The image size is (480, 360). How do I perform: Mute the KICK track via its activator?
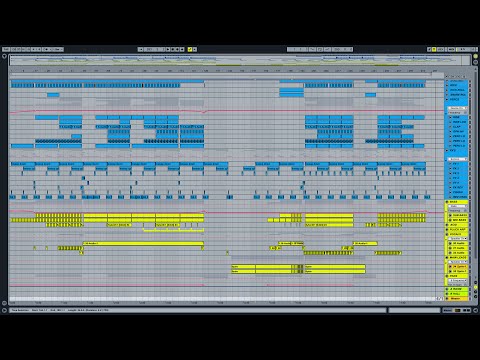[x=470, y=85]
